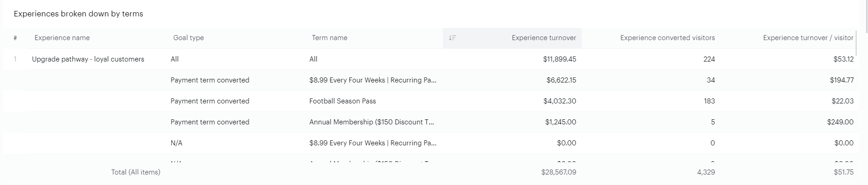Click the $28,567.09 total turnover
The height and width of the screenshot is (185, 868).
(x=558, y=172)
